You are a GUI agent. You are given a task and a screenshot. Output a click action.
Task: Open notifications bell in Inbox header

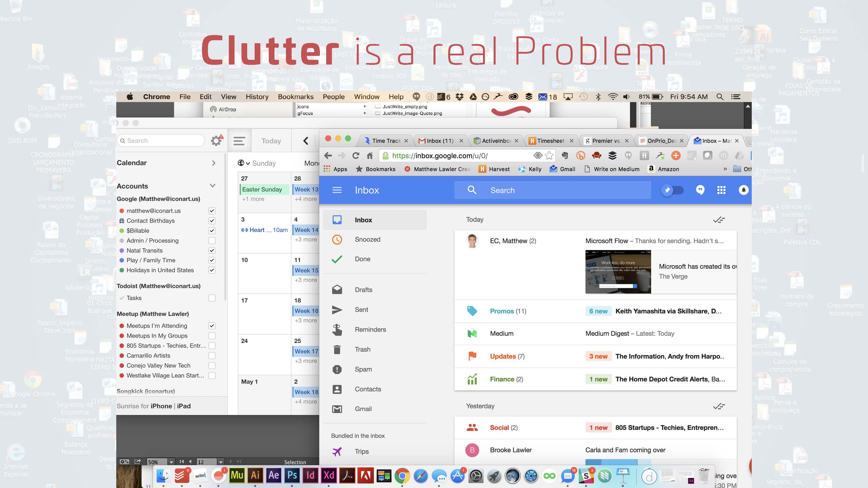744,190
